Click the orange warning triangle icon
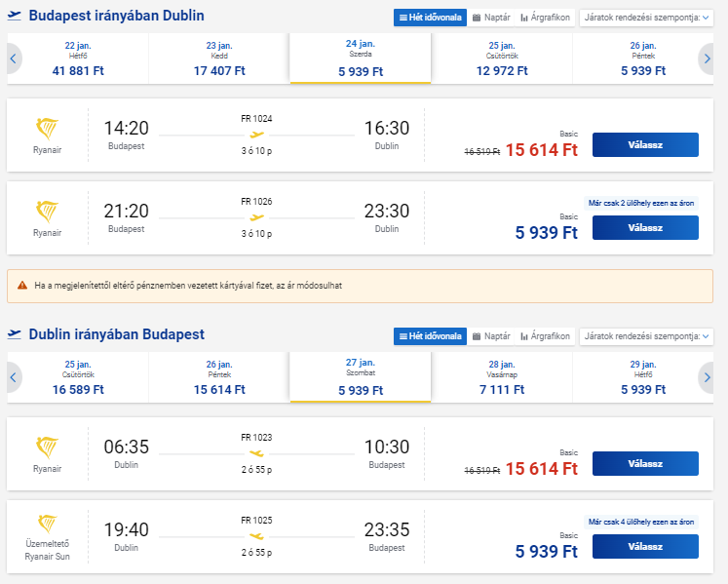Screen dimensions: 728x584 pos(22,286)
